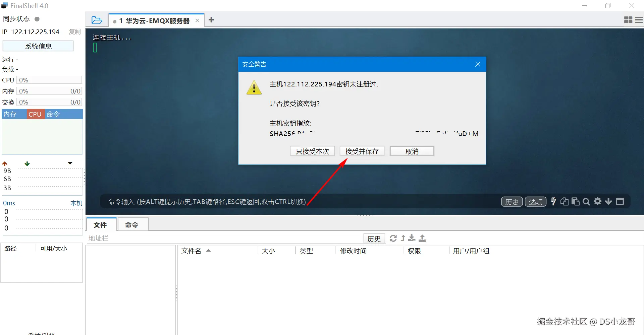Click the 路径 disk column header
644x335 pixels.
(18, 248)
